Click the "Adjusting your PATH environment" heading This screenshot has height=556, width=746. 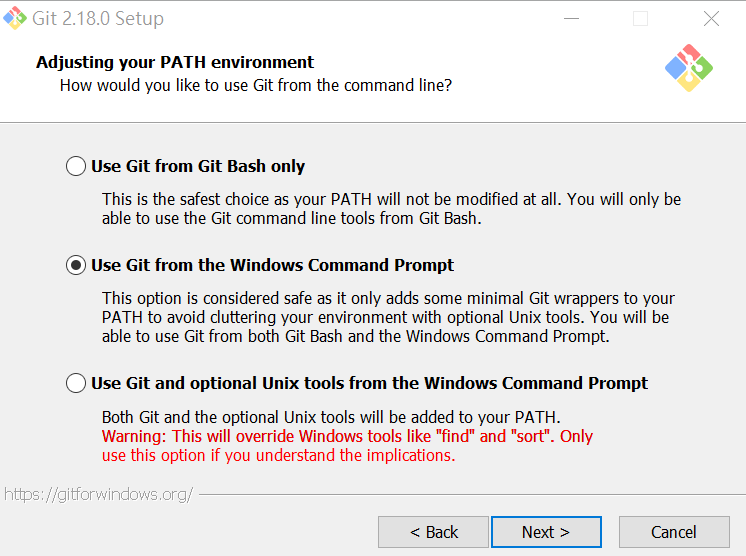click(x=175, y=62)
